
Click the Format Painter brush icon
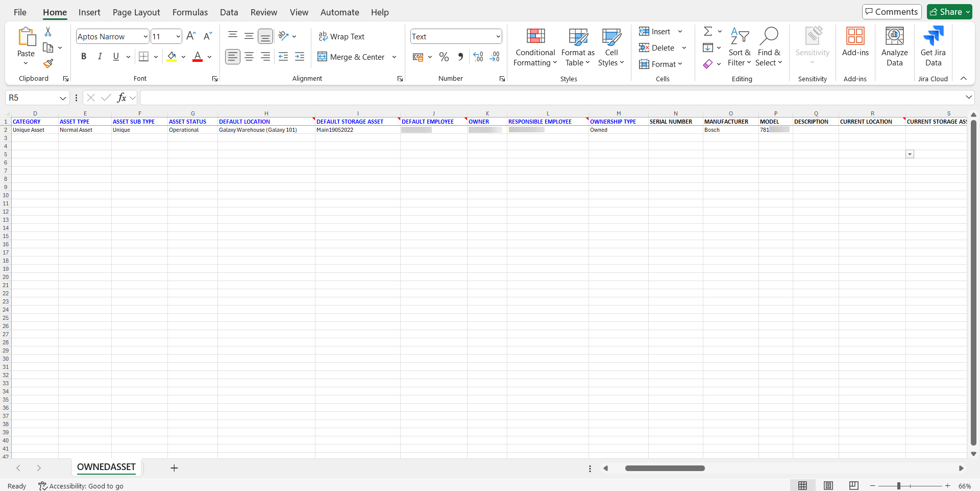point(48,64)
